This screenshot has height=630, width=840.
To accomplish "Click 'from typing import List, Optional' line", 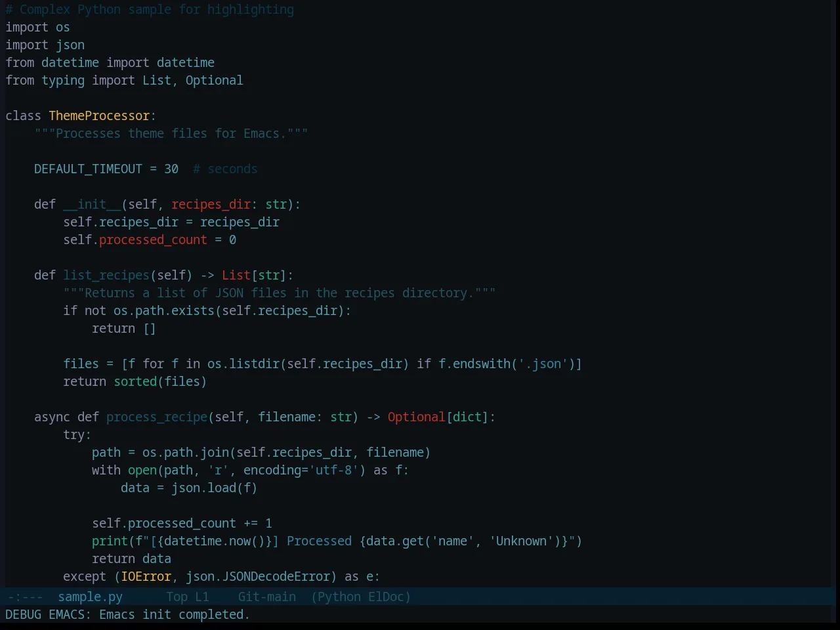I will [124, 80].
